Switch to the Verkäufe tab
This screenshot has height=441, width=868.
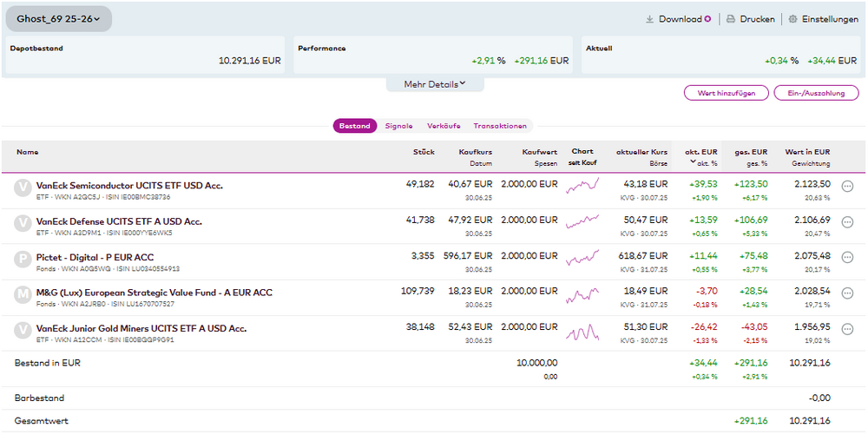click(x=444, y=126)
